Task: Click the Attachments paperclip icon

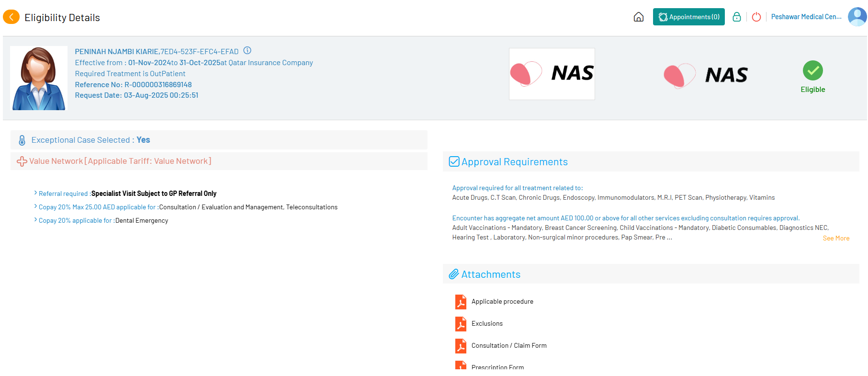Action: (x=454, y=274)
